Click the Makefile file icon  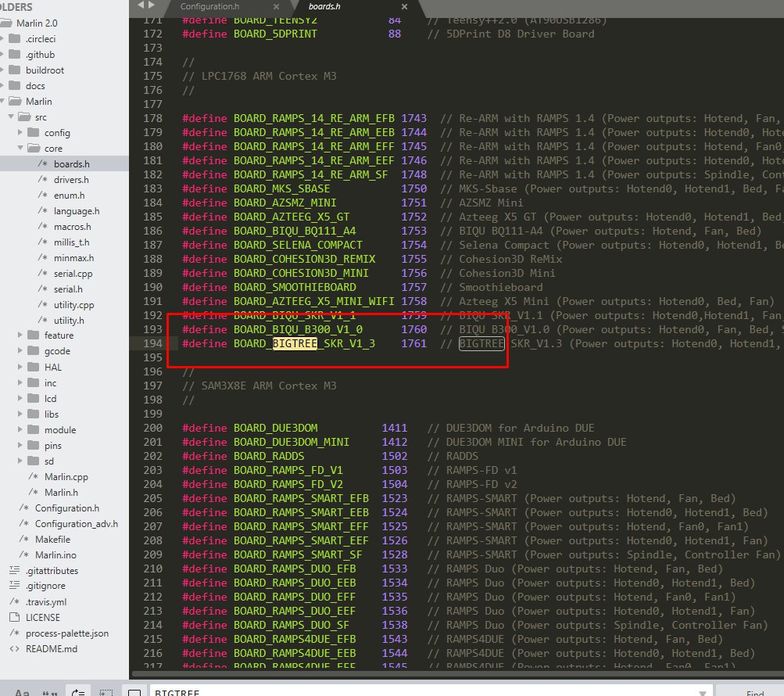24,539
